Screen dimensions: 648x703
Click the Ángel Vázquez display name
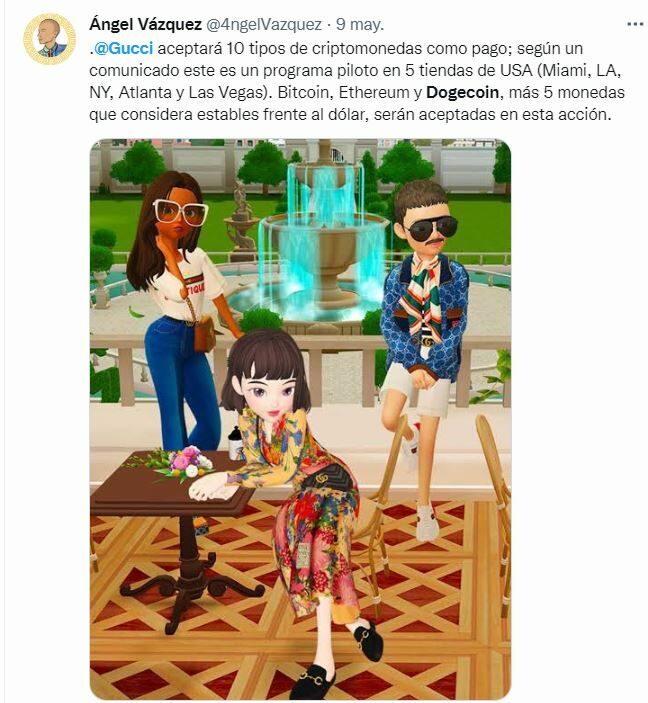click(145, 24)
